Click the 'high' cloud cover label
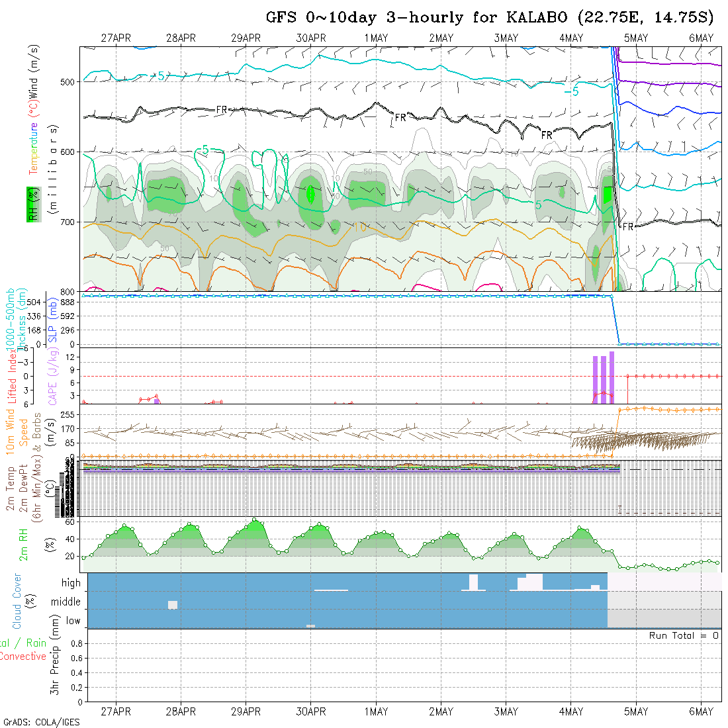This screenshot has height=728, width=728. [x=71, y=583]
